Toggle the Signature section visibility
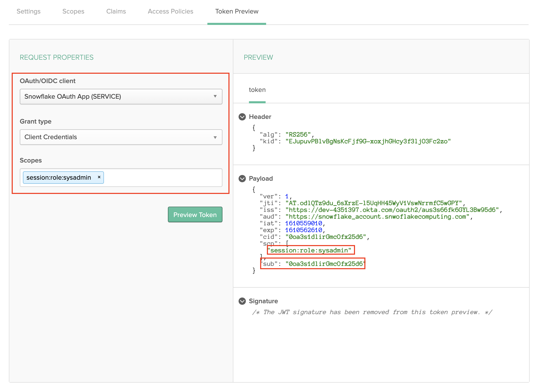The width and height of the screenshot is (539, 392). [242, 301]
